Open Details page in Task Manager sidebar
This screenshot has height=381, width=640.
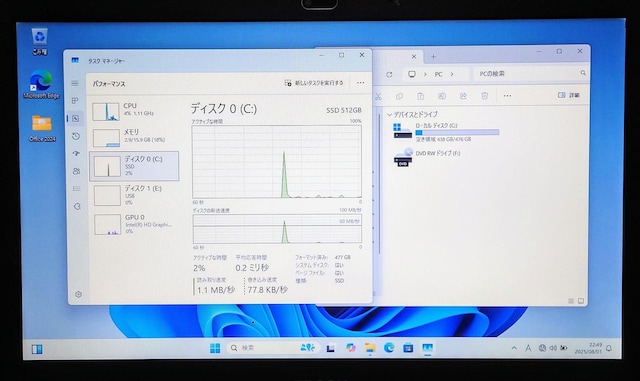(76, 189)
